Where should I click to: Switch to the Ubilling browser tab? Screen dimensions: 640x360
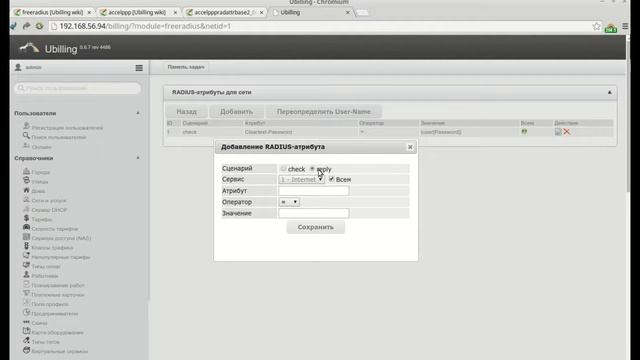(311, 13)
